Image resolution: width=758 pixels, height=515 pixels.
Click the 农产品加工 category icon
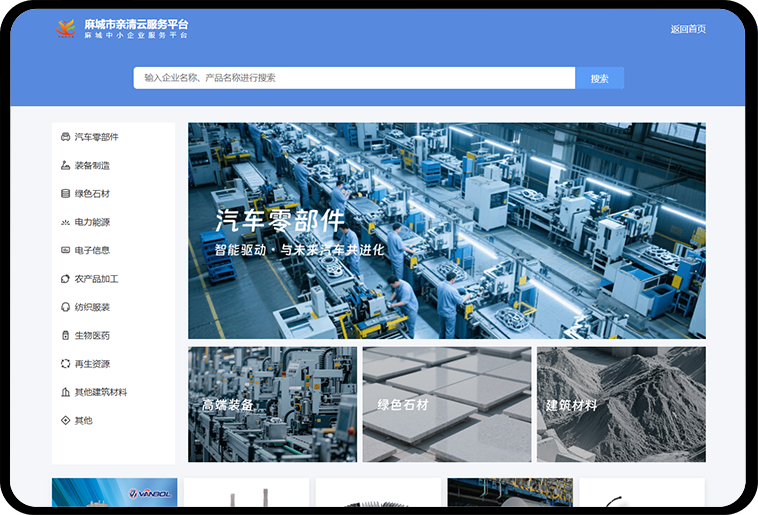[x=65, y=279]
